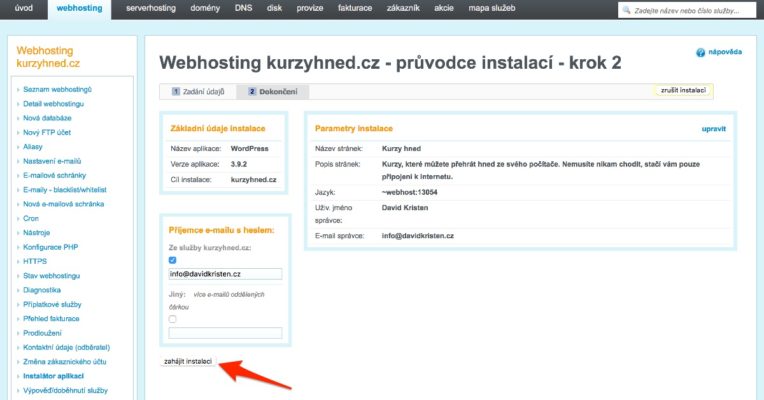Click the Kurzy hned site name value
This screenshot has height=400, width=764.
pyautogui.click(x=401, y=149)
